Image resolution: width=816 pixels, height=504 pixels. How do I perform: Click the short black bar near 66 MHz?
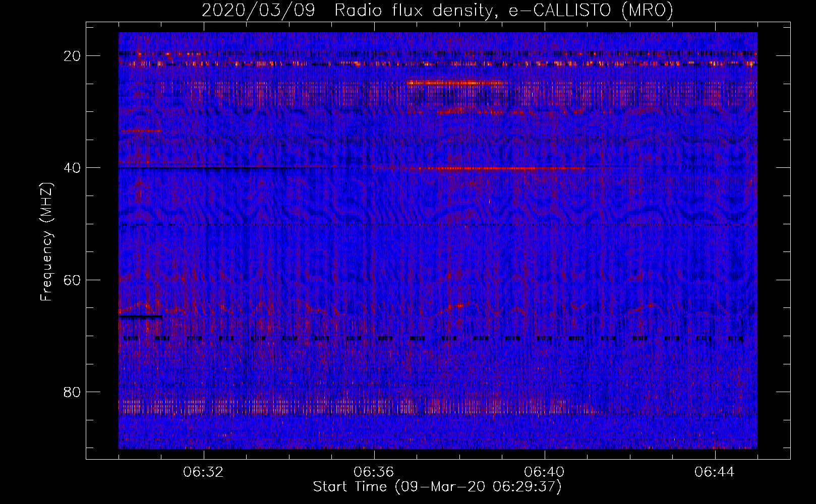[x=141, y=317]
